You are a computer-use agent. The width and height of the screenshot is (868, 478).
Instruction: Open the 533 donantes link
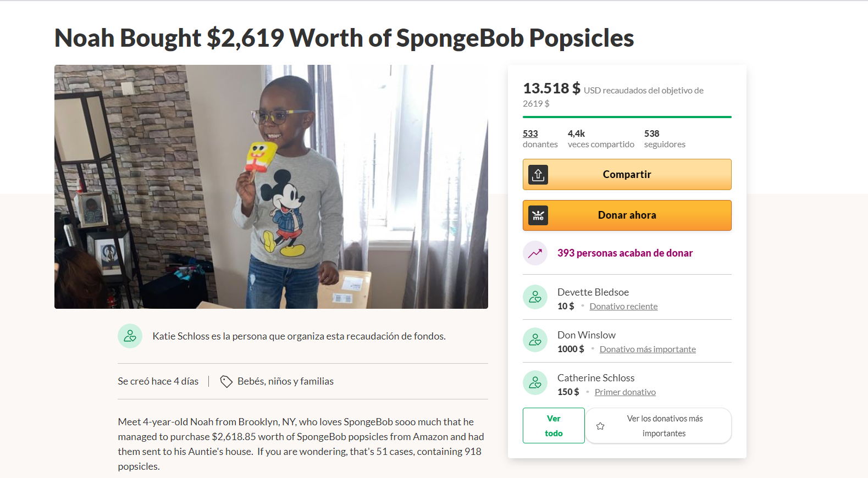coord(530,134)
